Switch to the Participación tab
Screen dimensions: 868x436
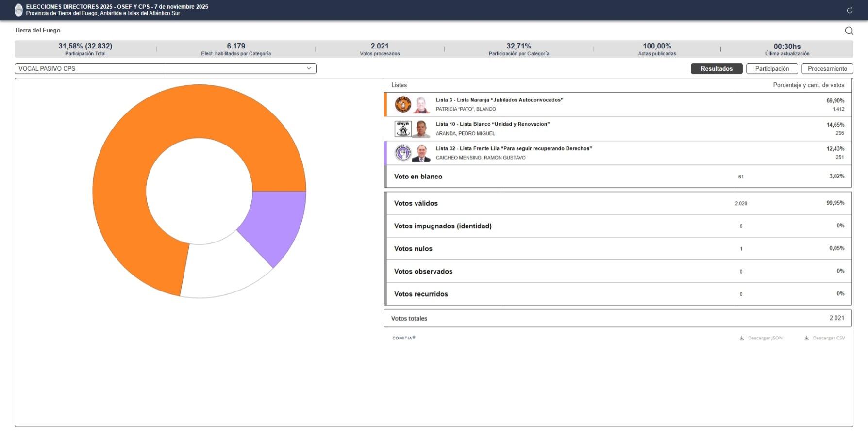pyautogui.click(x=772, y=69)
